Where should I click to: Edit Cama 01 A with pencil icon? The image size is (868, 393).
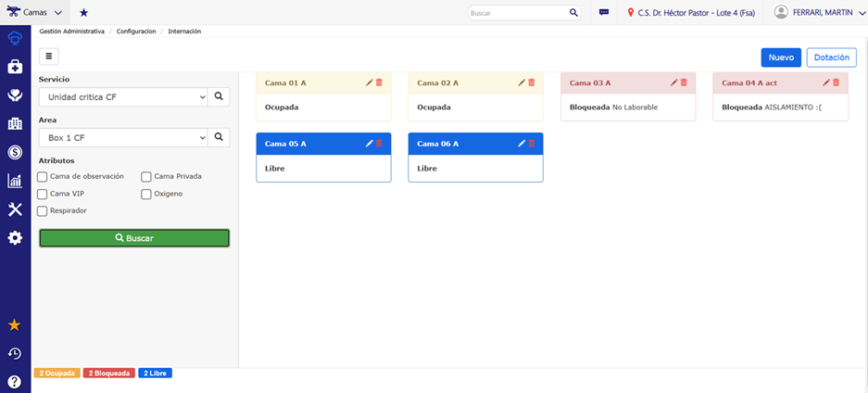coord(370,82)
